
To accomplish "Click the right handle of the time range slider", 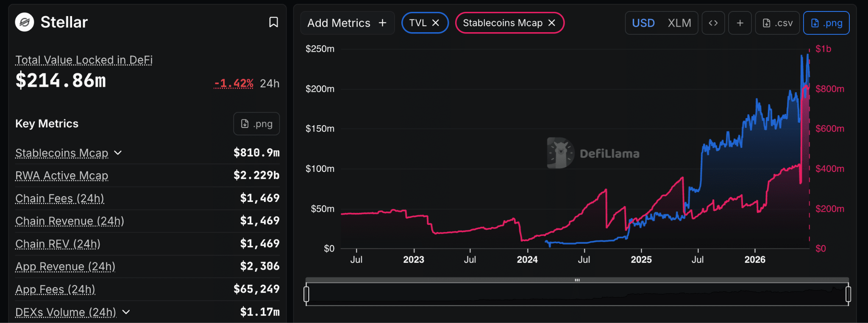I will pos(848,294).
